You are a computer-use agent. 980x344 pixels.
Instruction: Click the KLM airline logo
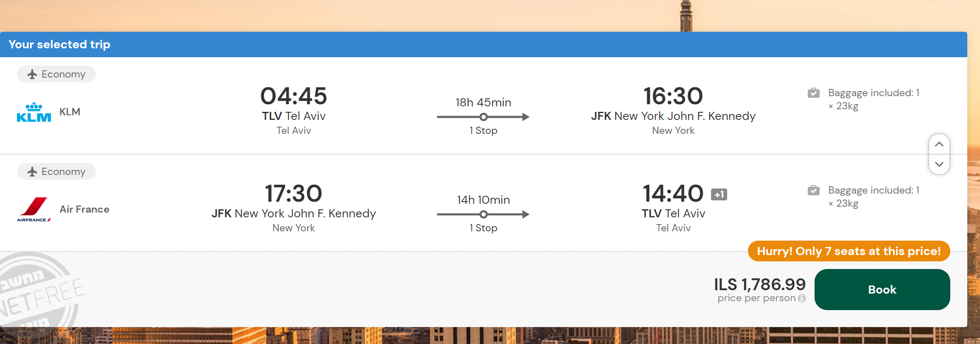[34, 112]
